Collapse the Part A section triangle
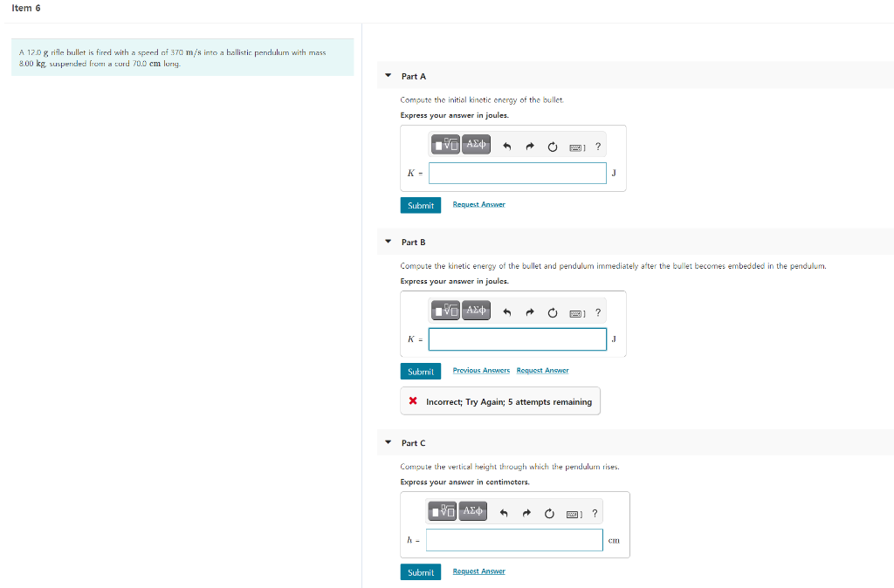This screenshot has height=588, width=894. tap(389, 75)
